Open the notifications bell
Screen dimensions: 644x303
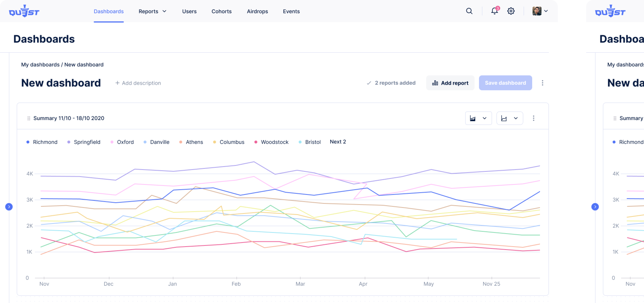[x=494, y=11]
